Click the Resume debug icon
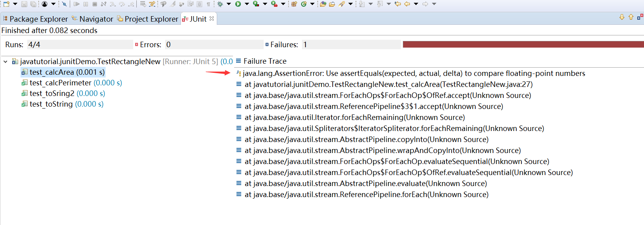 pyautogui.click(x=76, y=4)
